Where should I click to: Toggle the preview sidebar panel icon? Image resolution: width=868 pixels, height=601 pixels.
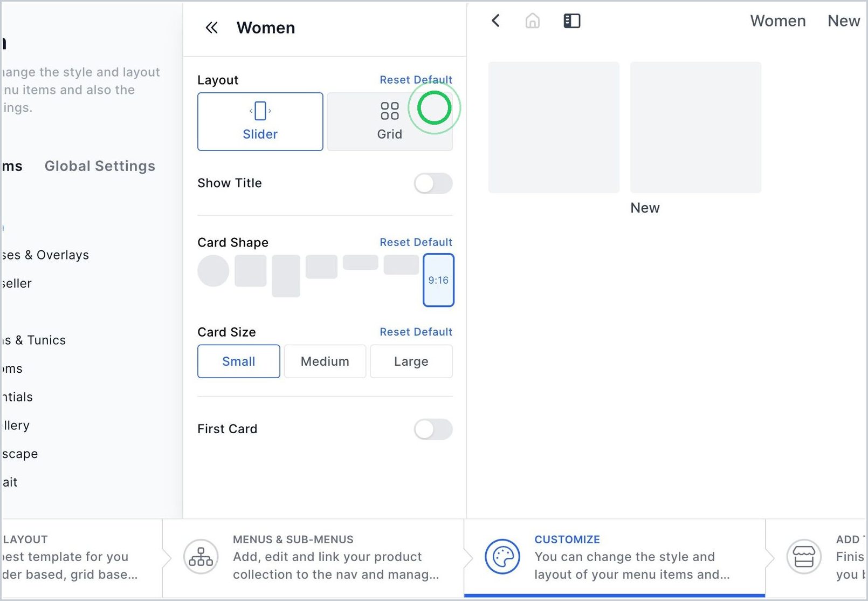coord(572,21)
